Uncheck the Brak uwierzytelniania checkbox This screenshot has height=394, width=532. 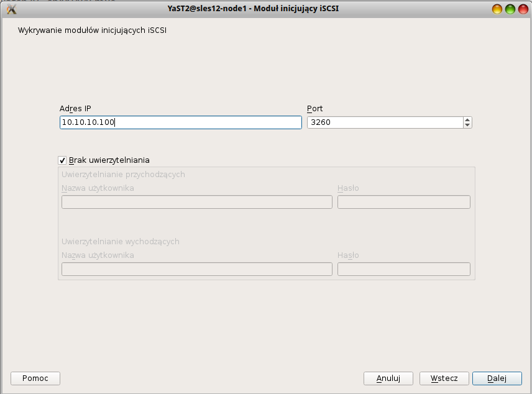62,160
